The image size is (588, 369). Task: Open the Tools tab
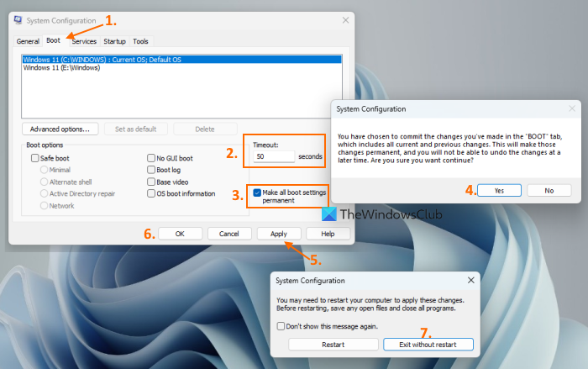140,41
